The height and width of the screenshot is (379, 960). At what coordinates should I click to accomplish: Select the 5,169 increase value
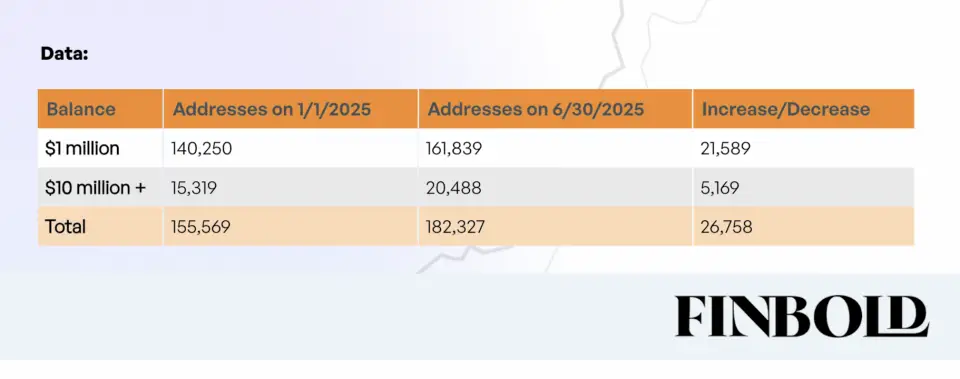720,187
